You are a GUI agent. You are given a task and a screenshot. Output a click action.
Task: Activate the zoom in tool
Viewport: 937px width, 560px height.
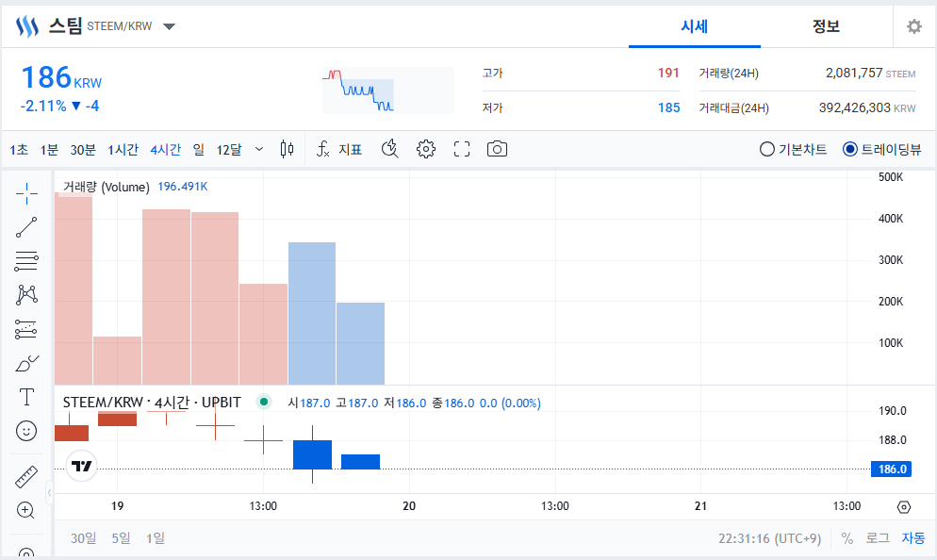[25, 510]
